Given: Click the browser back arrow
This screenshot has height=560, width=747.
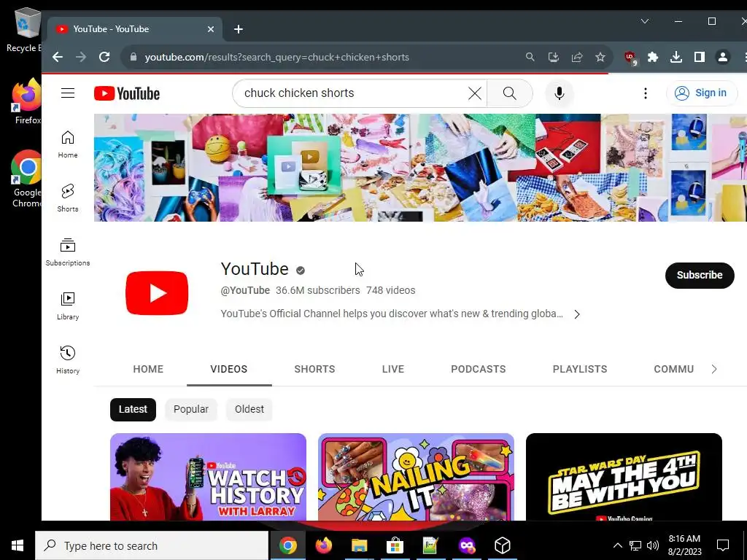Looking at the screenshot, I should click(x=58, y=57).
